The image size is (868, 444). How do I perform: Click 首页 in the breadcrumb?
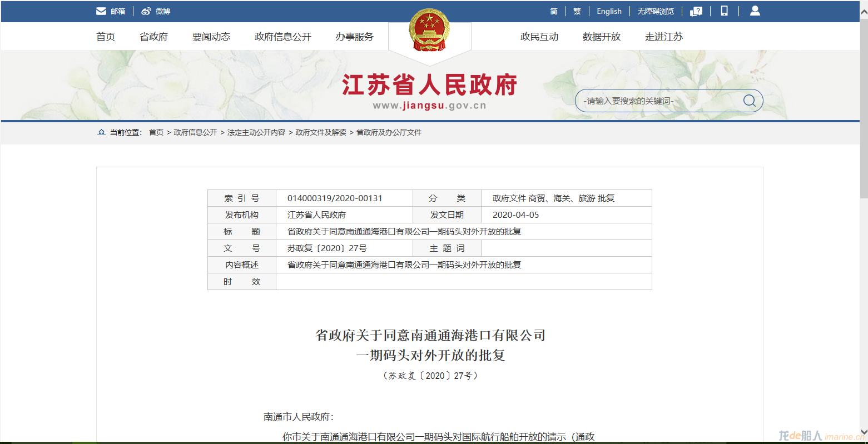(x=156, y=132)
